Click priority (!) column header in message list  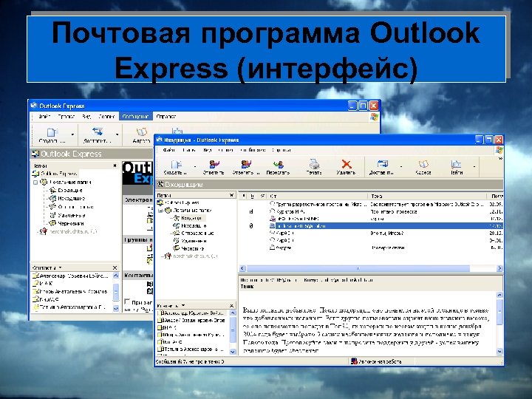(243, 196)
